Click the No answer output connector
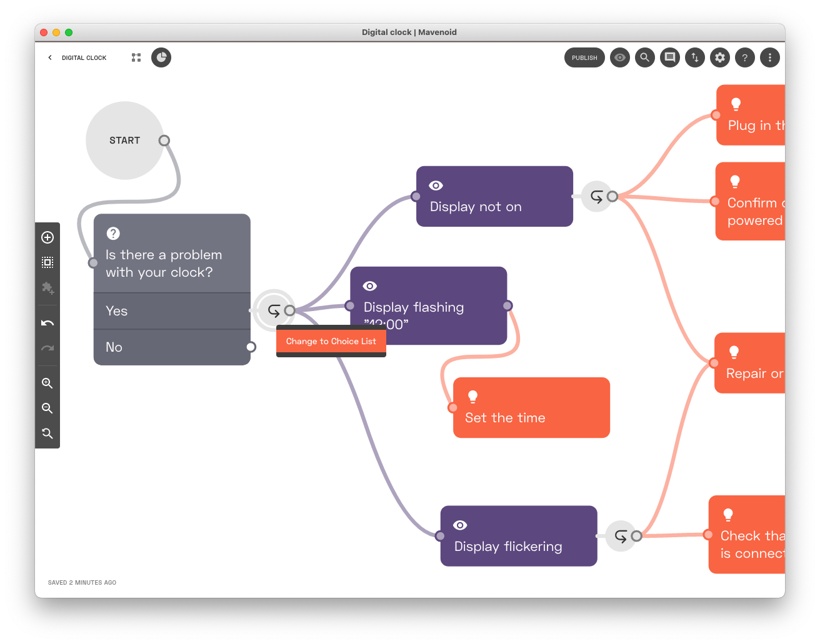 click(251, 347)
